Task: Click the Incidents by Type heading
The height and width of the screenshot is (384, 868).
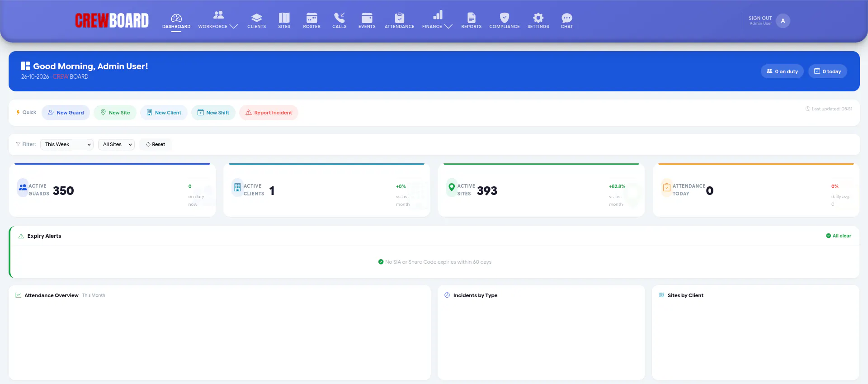Action: 475,295
